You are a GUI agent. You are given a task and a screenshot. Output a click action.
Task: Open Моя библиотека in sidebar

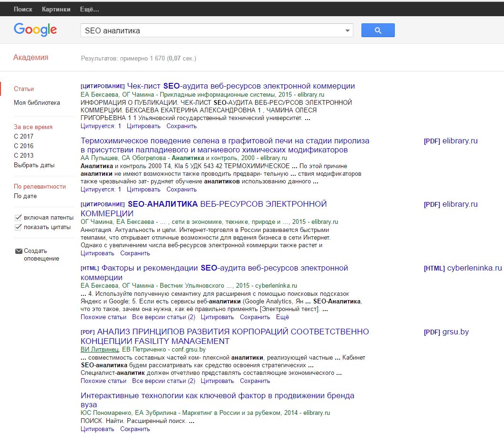(37, 102)
